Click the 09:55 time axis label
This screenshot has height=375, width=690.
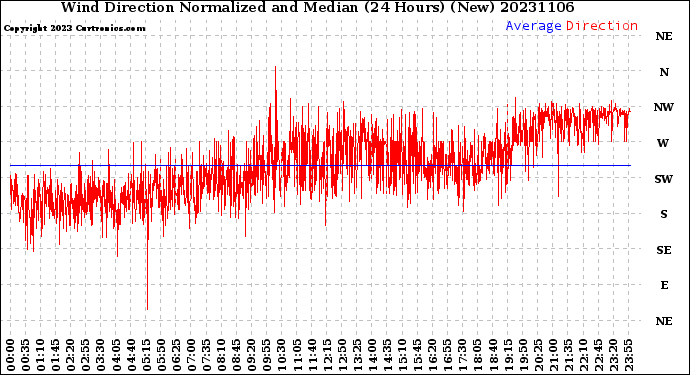[x=267, y=355]
